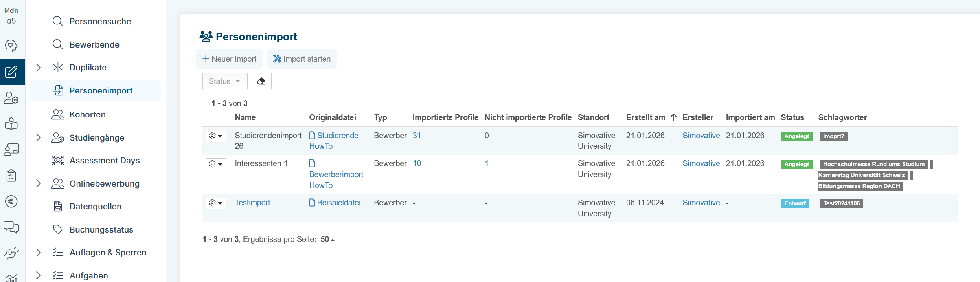Open the Status filter dropdown
Viewport: 980px width, 282px height.
(x=224, y=81)
